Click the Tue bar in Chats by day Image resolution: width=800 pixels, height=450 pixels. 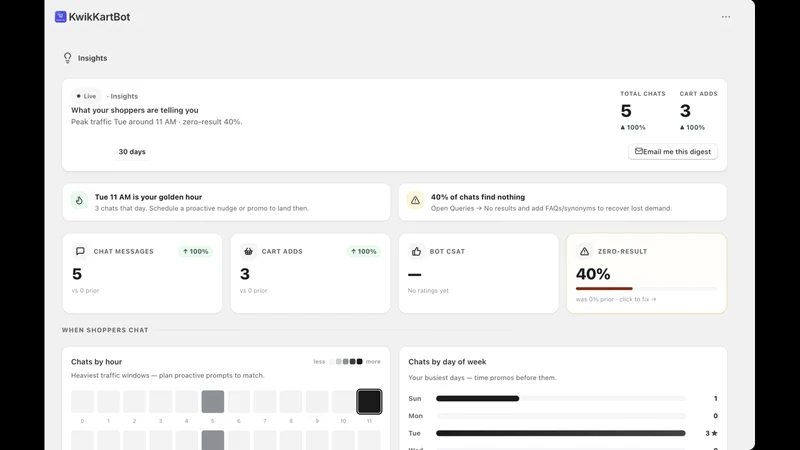tap(560, 433)
